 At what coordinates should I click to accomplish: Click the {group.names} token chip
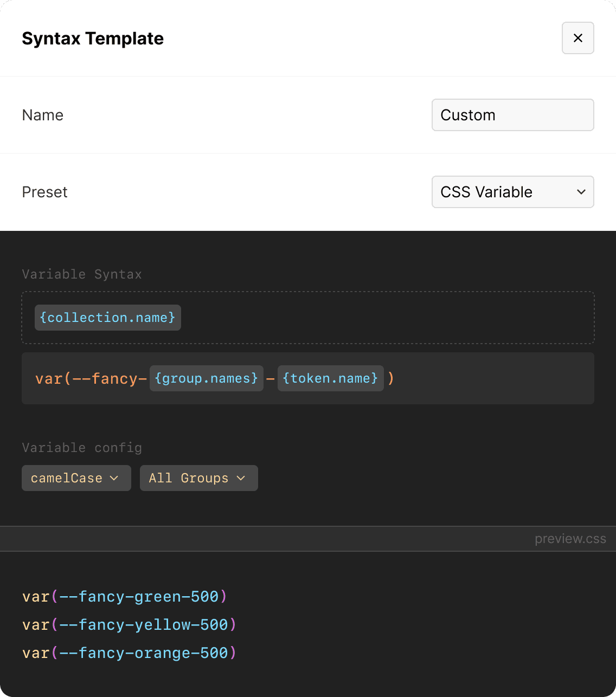pyautogui.click(x=207, y=378)
